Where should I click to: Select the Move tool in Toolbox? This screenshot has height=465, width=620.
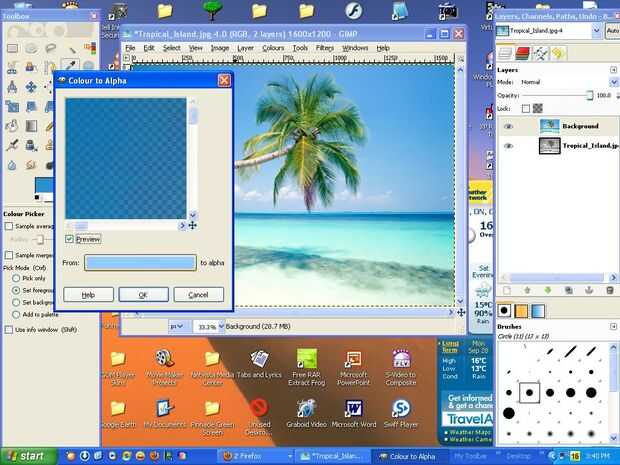31,86
